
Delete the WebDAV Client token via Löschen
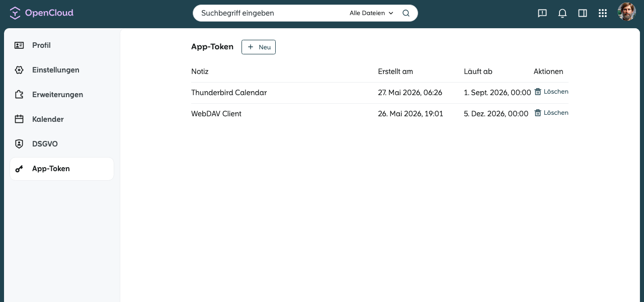coord(551,113)
